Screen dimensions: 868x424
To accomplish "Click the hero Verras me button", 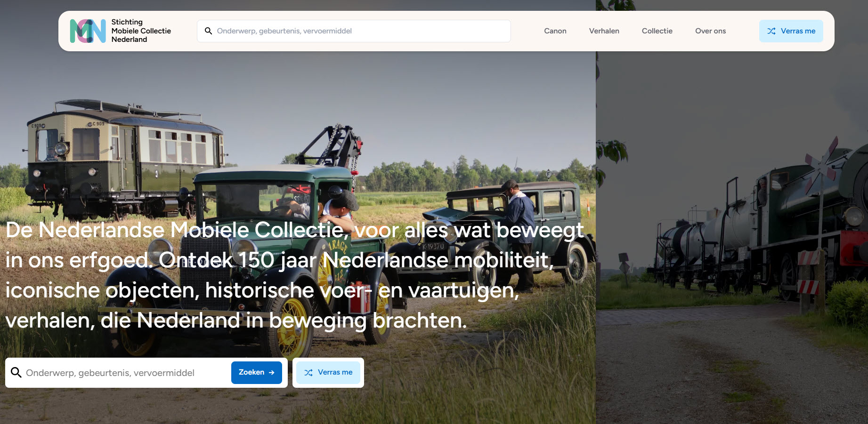I will (328, 373).
